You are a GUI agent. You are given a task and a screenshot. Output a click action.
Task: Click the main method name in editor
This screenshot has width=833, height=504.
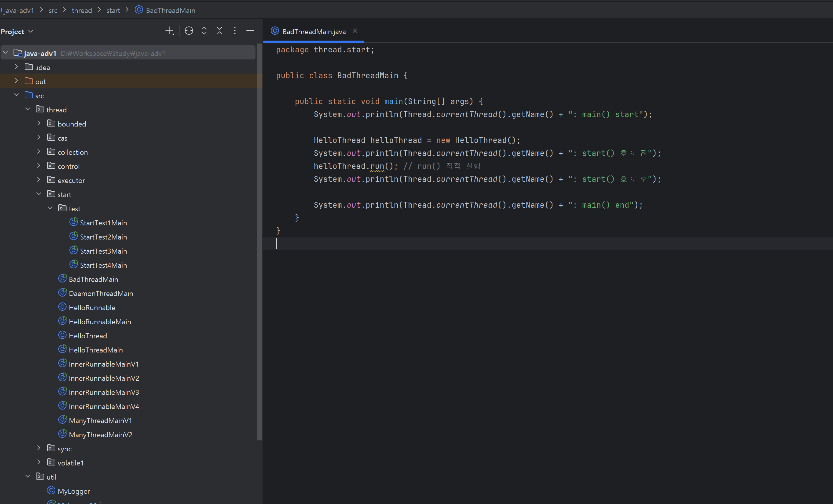(x=394, y=102)
